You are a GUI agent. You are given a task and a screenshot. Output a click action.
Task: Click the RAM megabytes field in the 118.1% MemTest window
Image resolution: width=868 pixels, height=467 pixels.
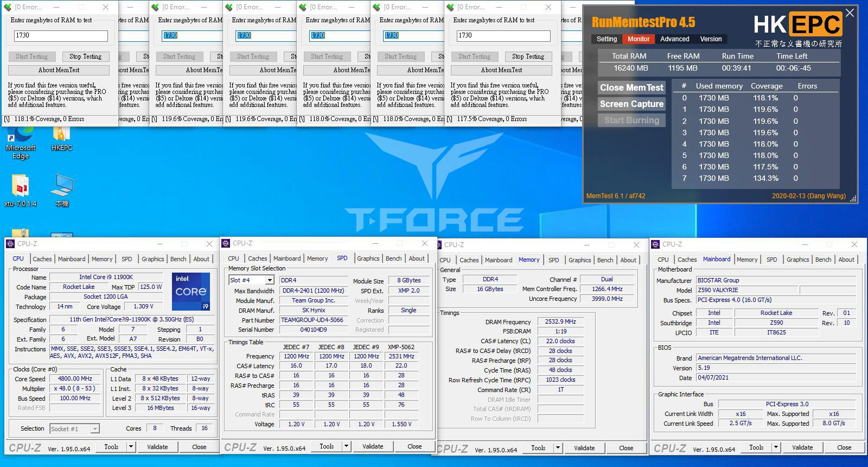coord(61,36)
